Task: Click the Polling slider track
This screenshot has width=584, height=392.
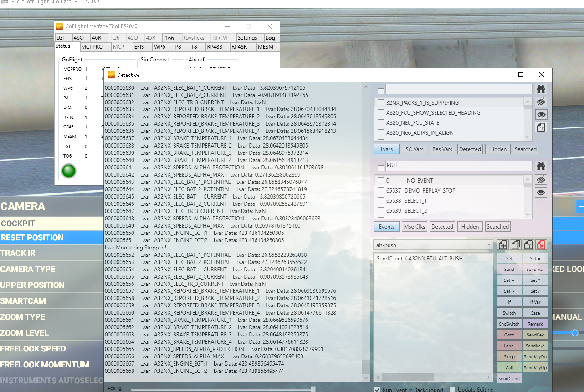Action: 222,390
